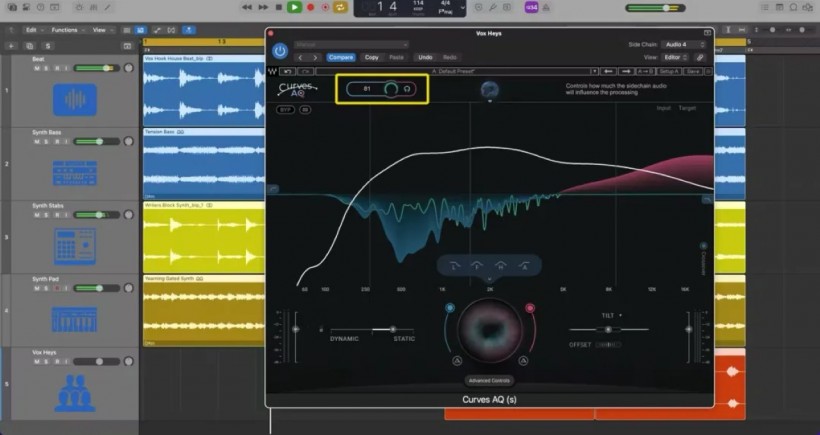Open the View Editor dropdown
Screen dimensions: 820x435
tap(675, 58)
